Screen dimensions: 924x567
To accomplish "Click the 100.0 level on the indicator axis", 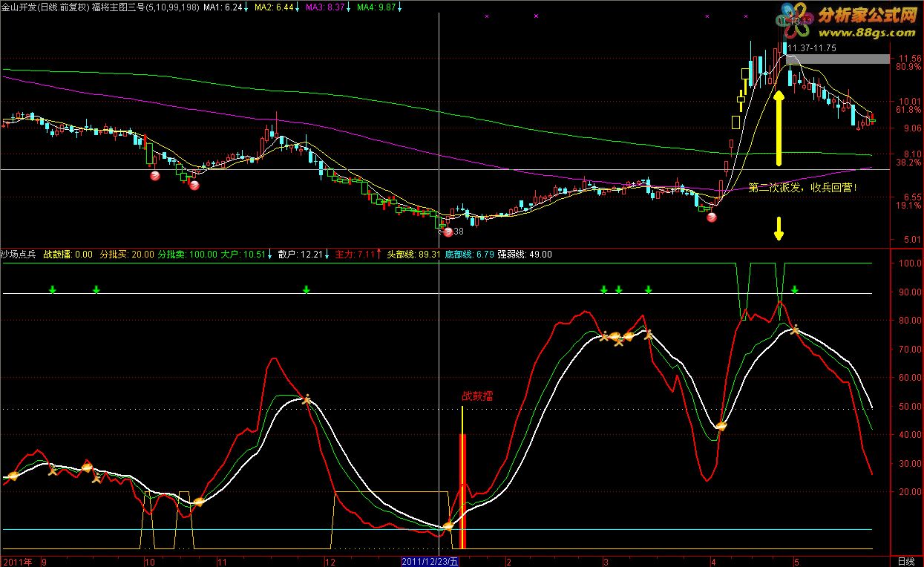I will coord(909,263).
